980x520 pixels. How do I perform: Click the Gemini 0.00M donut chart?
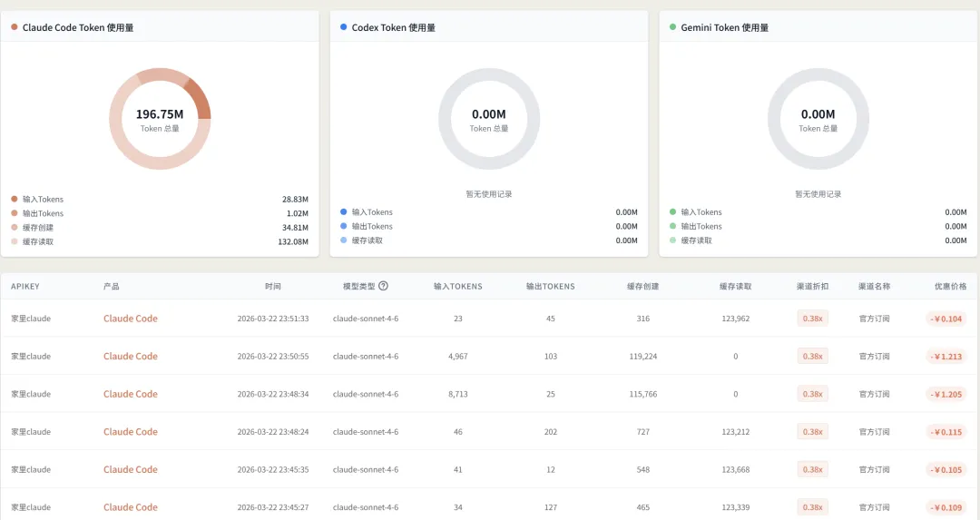[x=818, y=119]
